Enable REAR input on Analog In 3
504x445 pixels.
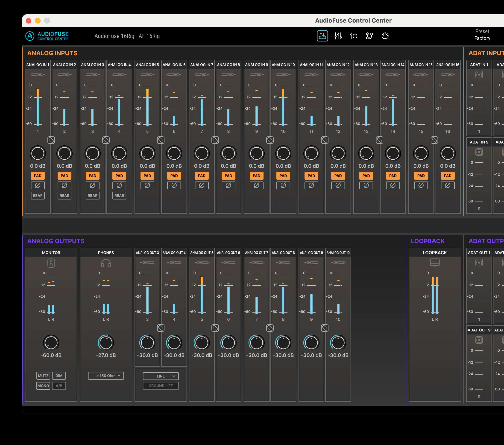[92, 196]
